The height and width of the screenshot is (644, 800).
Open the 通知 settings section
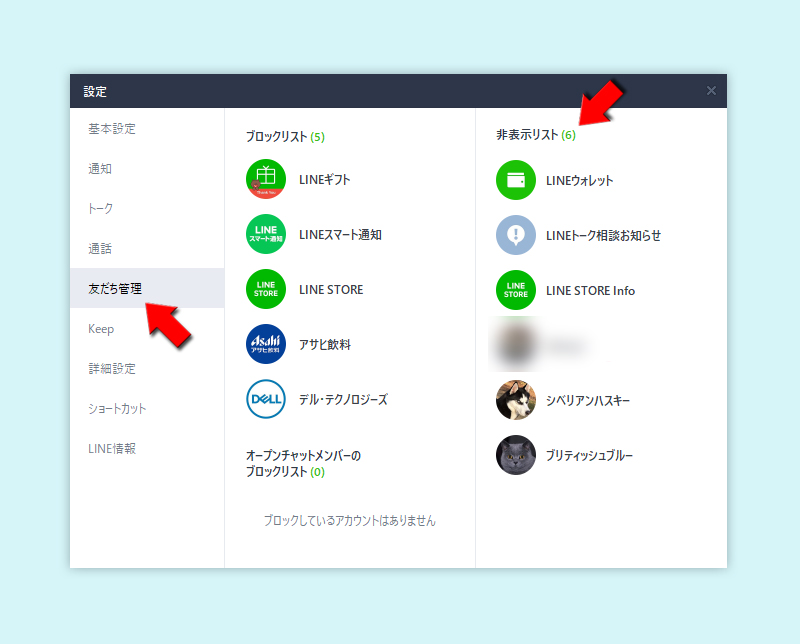(x=100, y=169)
